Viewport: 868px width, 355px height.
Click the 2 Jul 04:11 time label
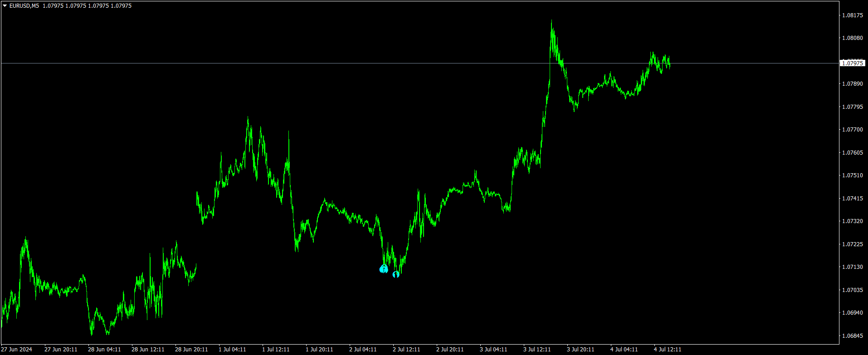[x=363, y=350]
